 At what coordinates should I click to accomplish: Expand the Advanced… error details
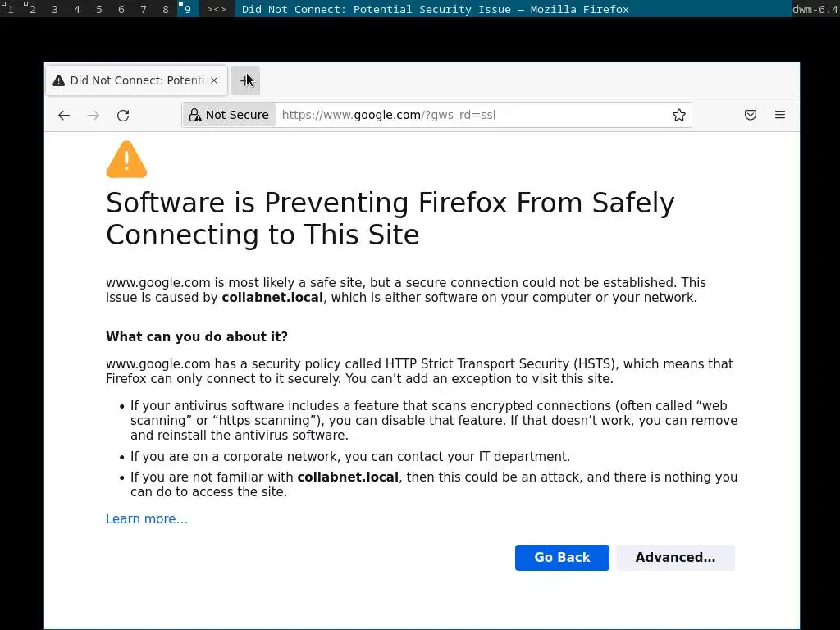[675, 558]
